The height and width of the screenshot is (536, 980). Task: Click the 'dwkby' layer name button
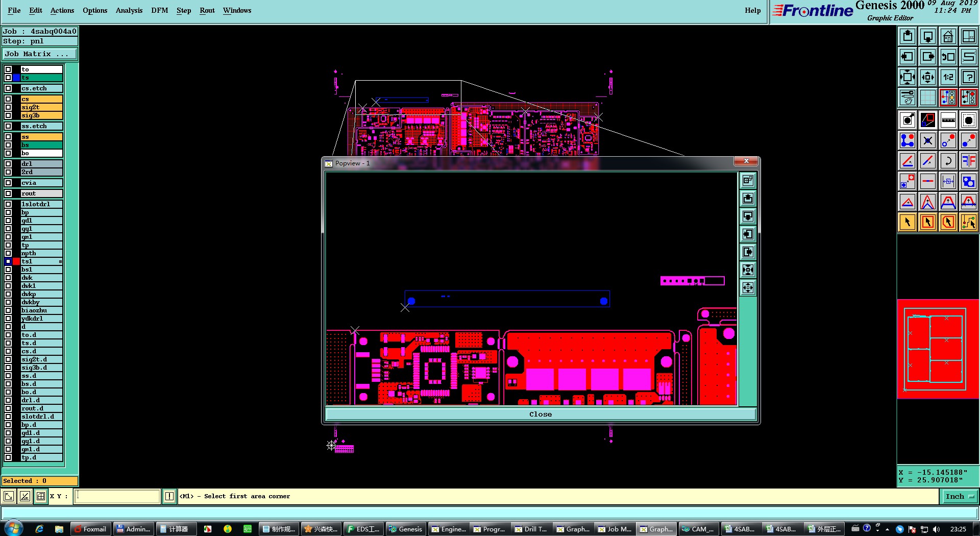(x=41, y=302)
